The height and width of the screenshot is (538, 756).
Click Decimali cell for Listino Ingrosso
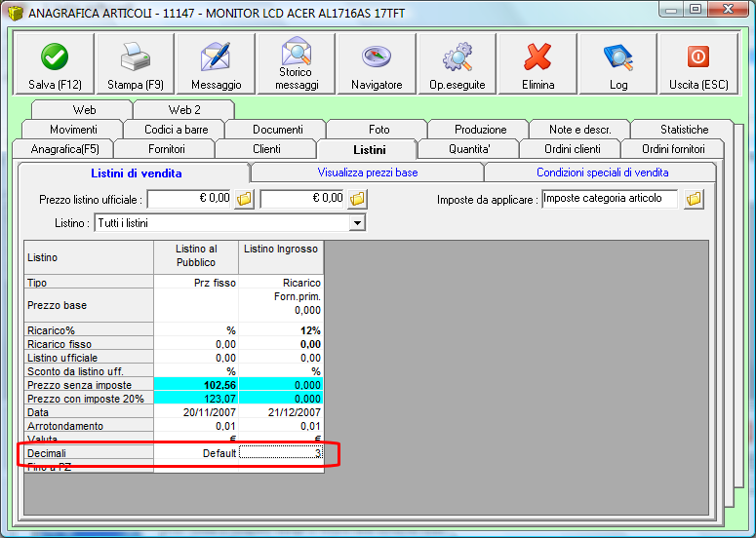click(281, 453)
